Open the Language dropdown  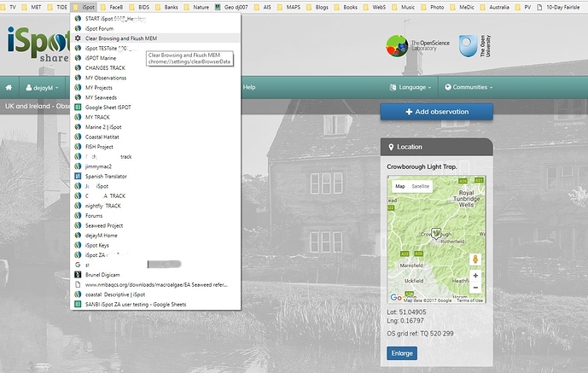pos(410,87)
